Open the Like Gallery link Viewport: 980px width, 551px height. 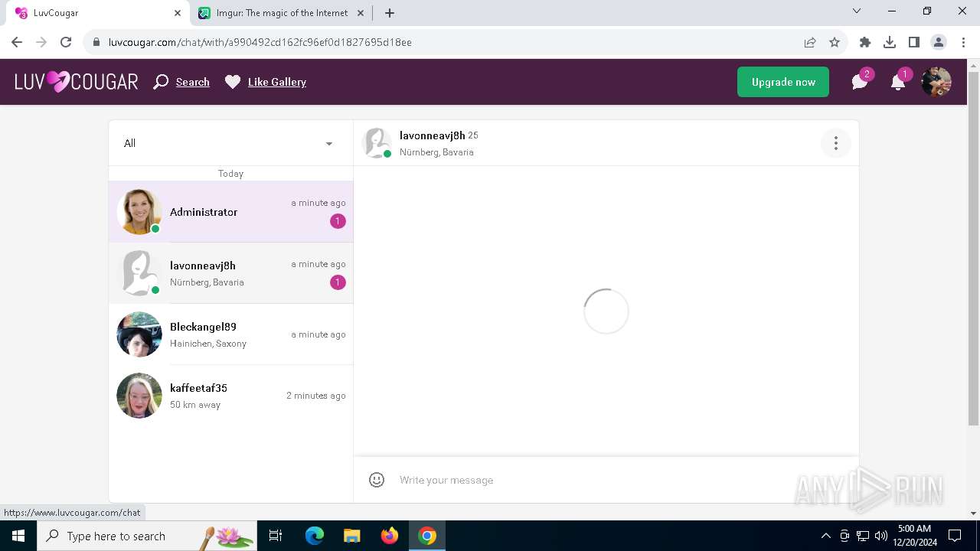click(x=276, y=82)
